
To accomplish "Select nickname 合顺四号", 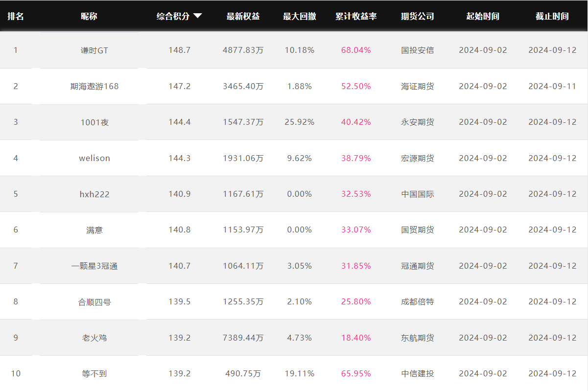I will coord(94,301).
